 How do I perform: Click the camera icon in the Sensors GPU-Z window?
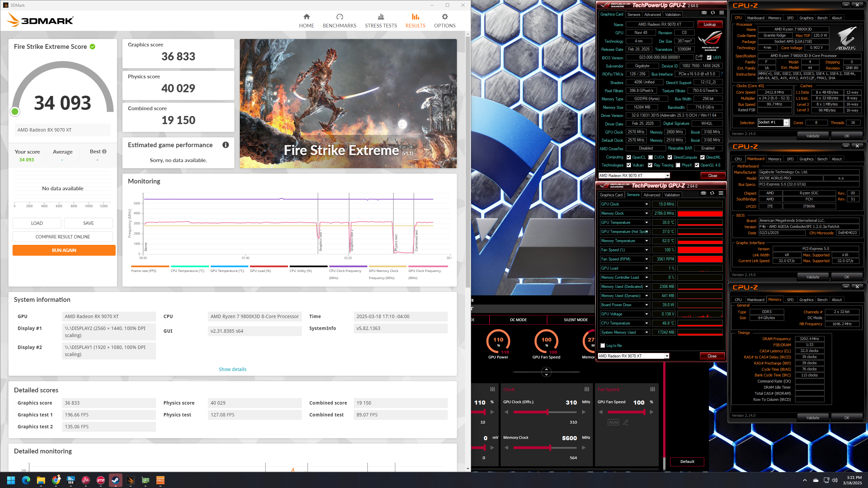[x=703, y=193]
